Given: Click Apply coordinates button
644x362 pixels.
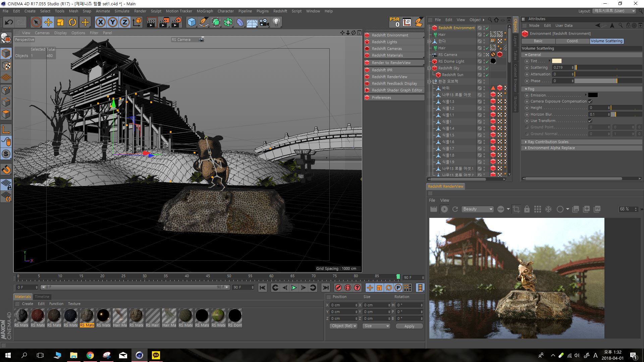Looking at the screenshot, I should [409, 326].
